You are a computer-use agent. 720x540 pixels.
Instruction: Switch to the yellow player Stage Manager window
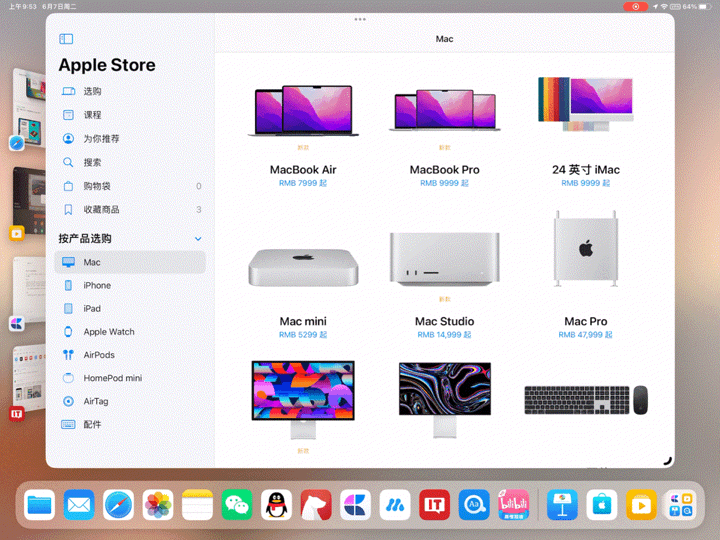pyautogui.click(x=28, y=203)
